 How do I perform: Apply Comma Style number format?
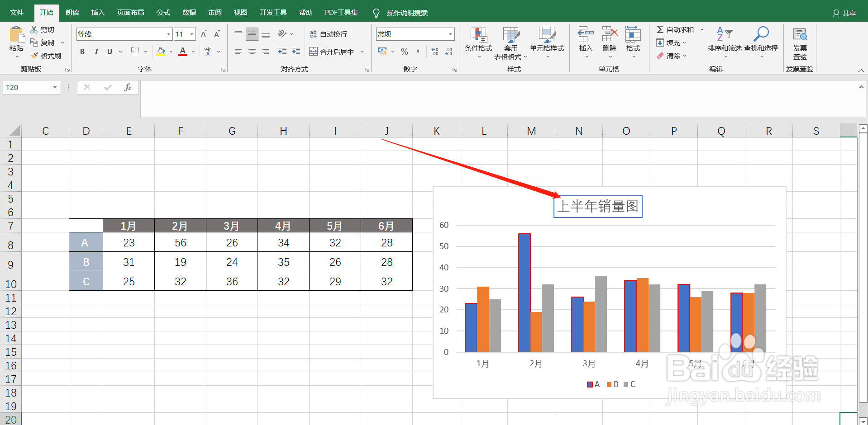(x=418, y=52)
